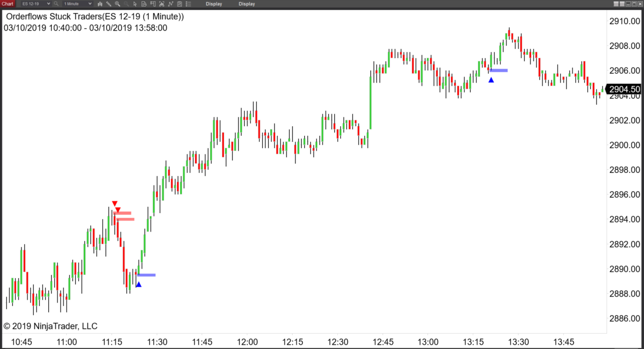Click the blue up-triangle signal near 13:20

click(491, 80)
